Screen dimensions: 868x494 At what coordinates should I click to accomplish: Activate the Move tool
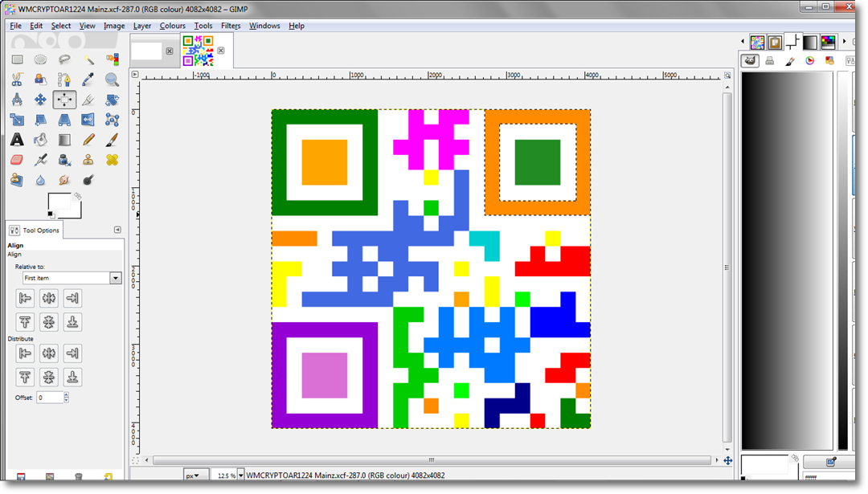(x=40, y=100)
